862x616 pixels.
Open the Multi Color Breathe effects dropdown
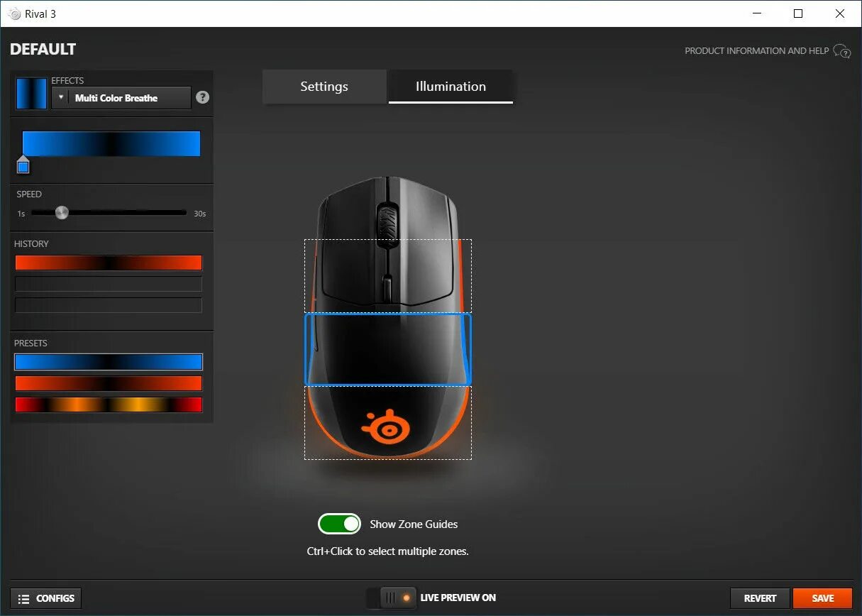click(121, 98)
